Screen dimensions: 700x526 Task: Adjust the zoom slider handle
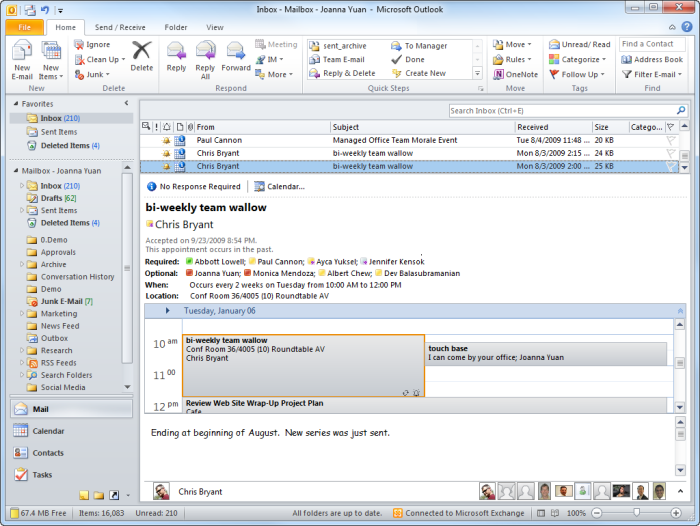pyautogui.click(x=637, y=513)
